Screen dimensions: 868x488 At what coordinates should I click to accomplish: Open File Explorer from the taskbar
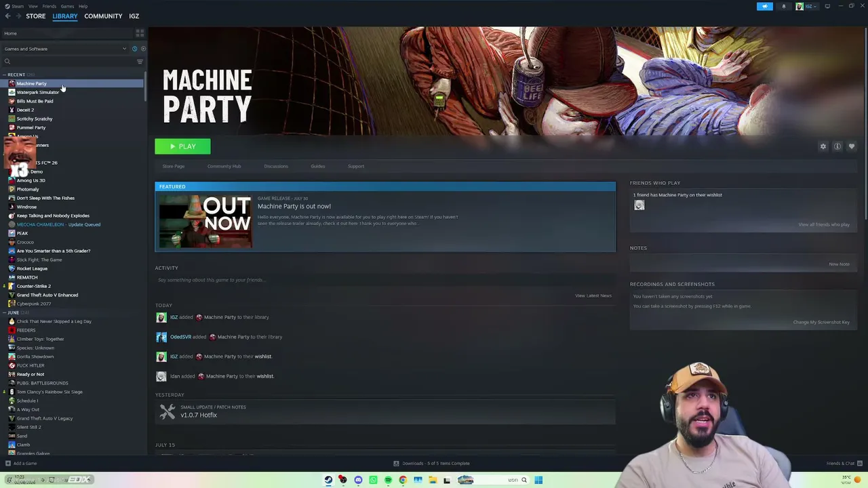433,480
